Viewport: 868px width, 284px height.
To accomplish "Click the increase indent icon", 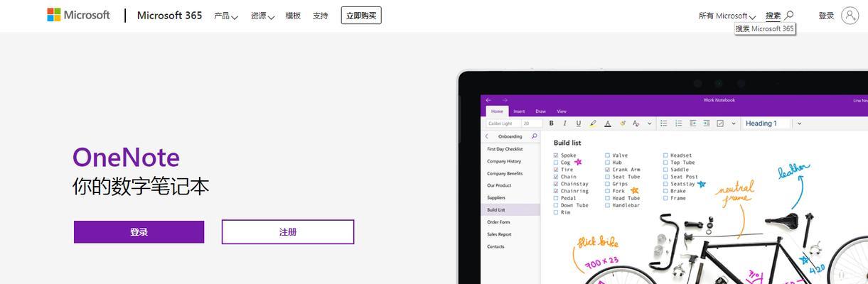I will pos(707,124).
